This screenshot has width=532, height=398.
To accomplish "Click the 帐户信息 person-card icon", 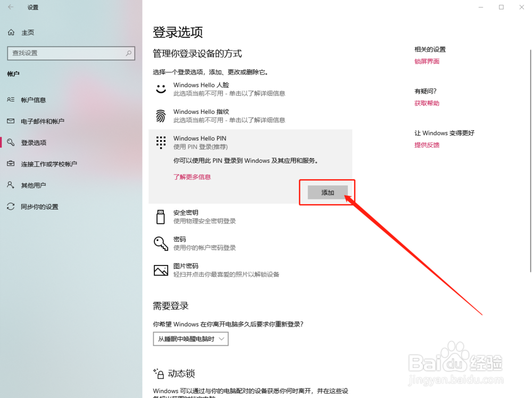I will coord(11,99).
